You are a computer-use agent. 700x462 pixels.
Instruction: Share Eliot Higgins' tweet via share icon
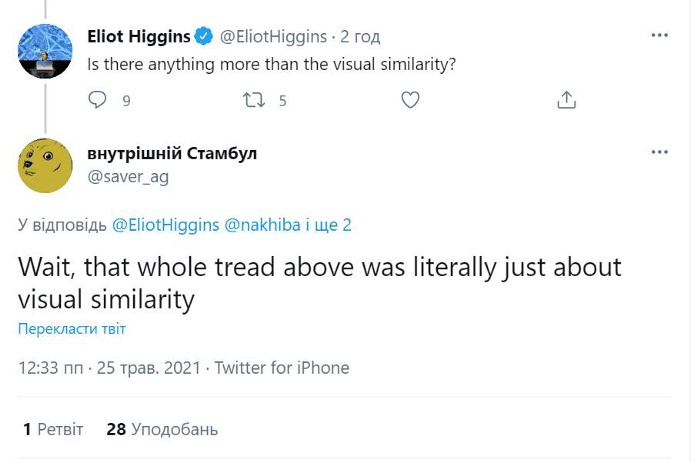point(566,100)
